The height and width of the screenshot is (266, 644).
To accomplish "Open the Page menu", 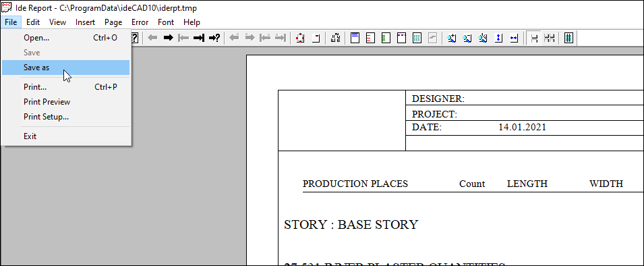I will (113, 22).
